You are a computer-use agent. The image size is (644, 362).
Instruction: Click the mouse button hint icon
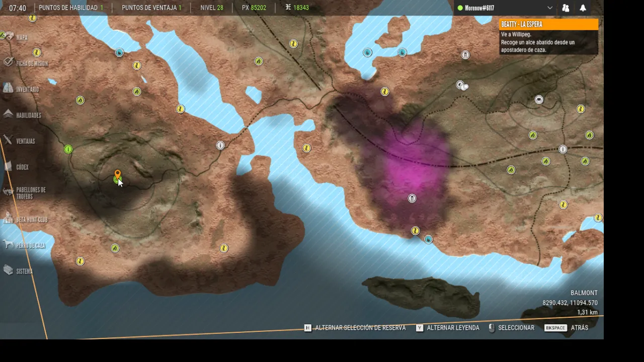click(492, 328)
